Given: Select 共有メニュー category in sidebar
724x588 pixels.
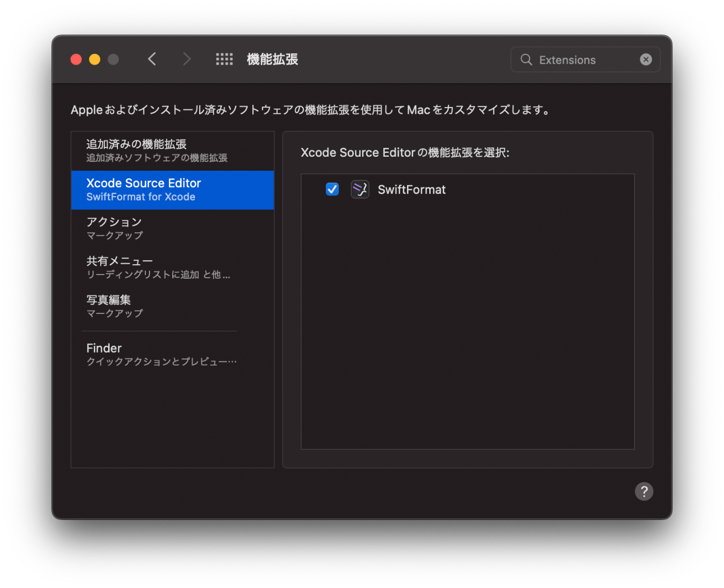Looking at the screenshot, I should pos(172,267).
